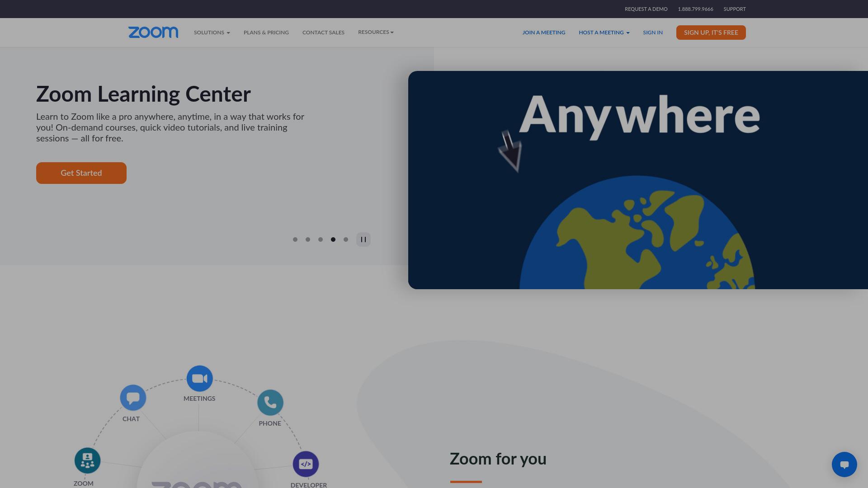Go to second carousel slide dot
Image resolution: width=868 pixels, height=488 pixels.
click(308, 239)
